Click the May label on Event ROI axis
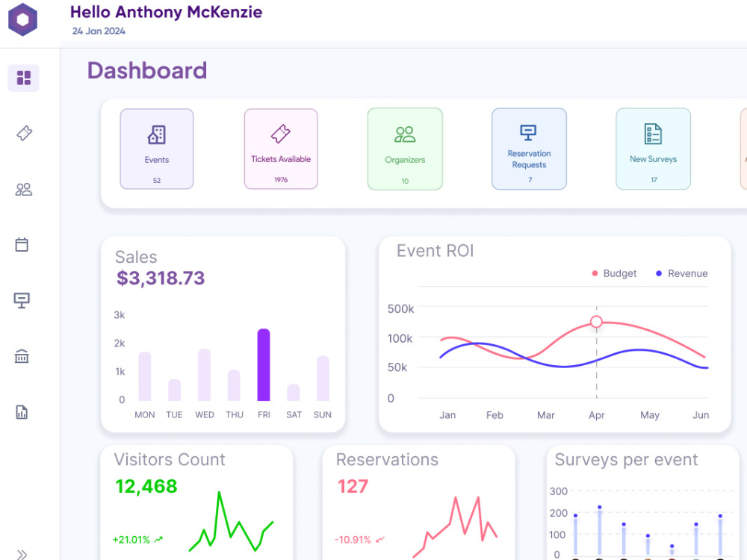 point(650,415)
